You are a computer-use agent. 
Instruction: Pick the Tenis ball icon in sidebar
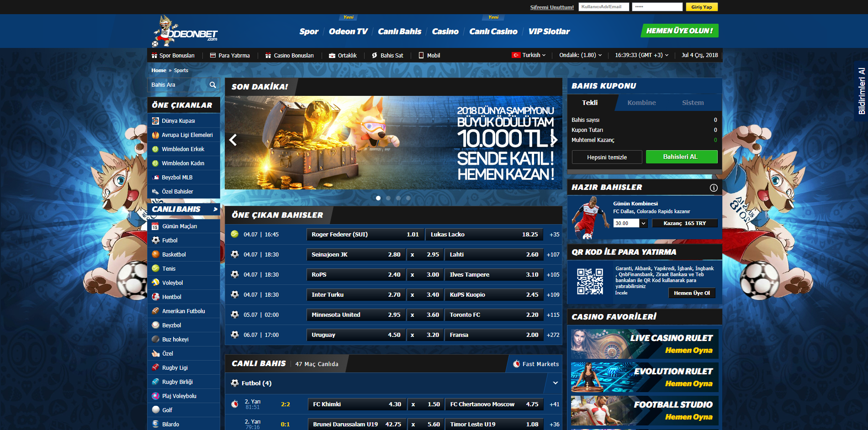pyautogui.click(x=156, y=268)
